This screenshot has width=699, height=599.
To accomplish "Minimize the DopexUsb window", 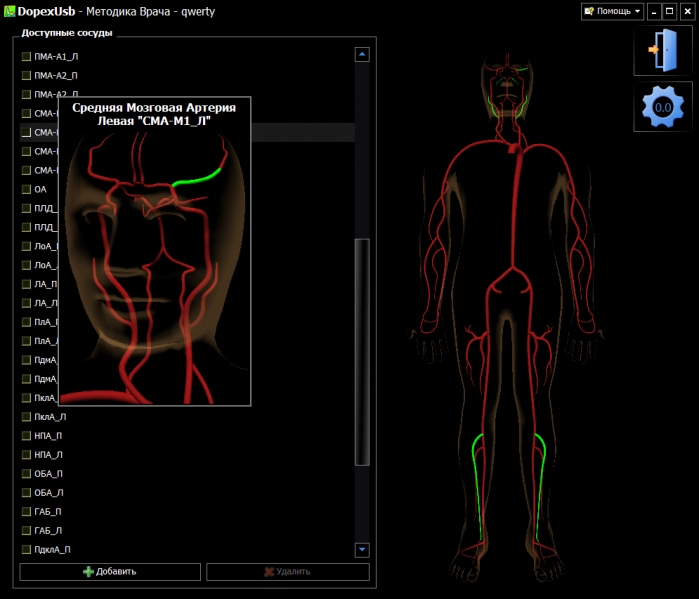I will tap(654, 11).
